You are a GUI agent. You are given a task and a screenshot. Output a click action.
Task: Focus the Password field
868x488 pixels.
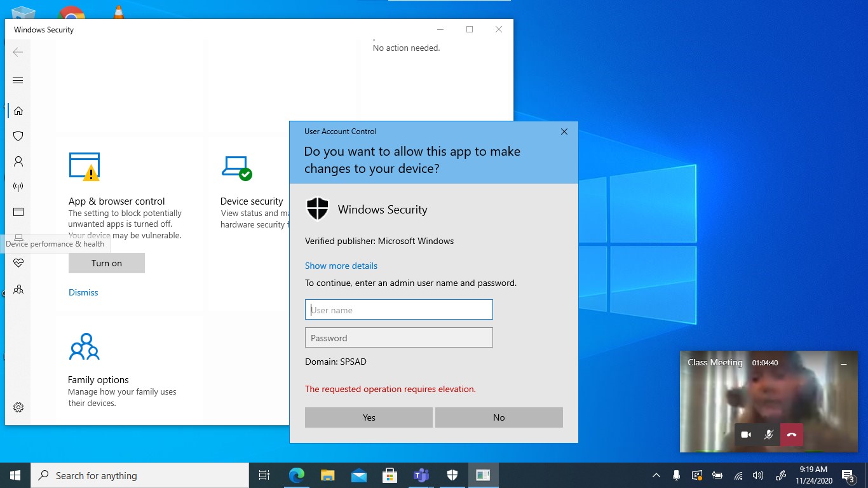399,337
